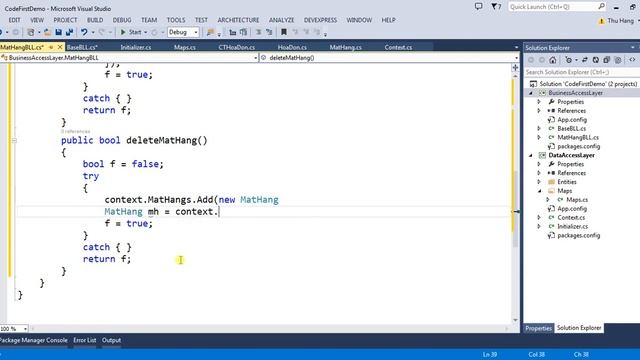This screenshot has height=360, width=640.
Task: Click the New Project icon in the toolbar
Action: 31,32
